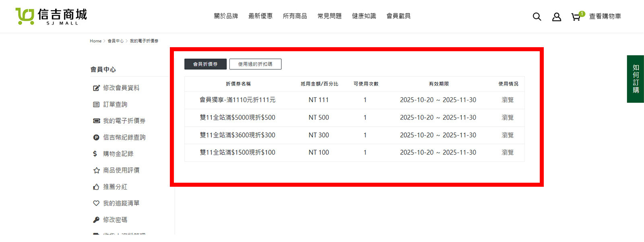
Task: Open 購物金記錄 in sidebar
Action: tap(118, 154)
